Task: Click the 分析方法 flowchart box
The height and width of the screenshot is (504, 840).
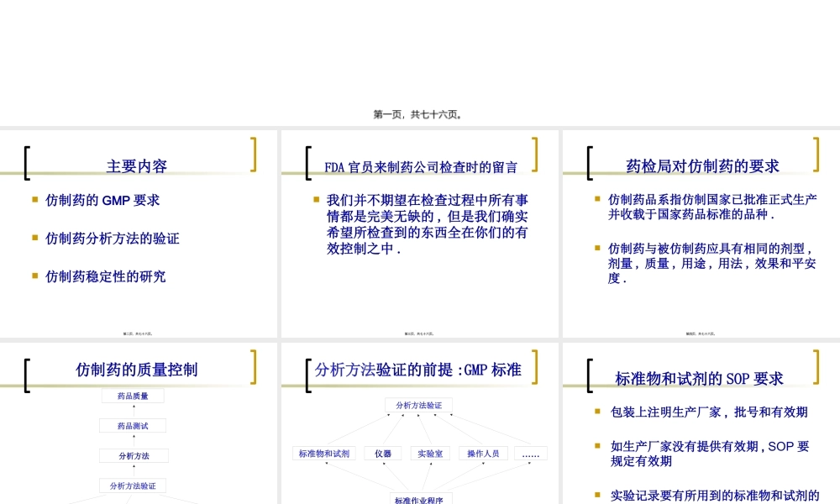Action: [x=132, y=455]
